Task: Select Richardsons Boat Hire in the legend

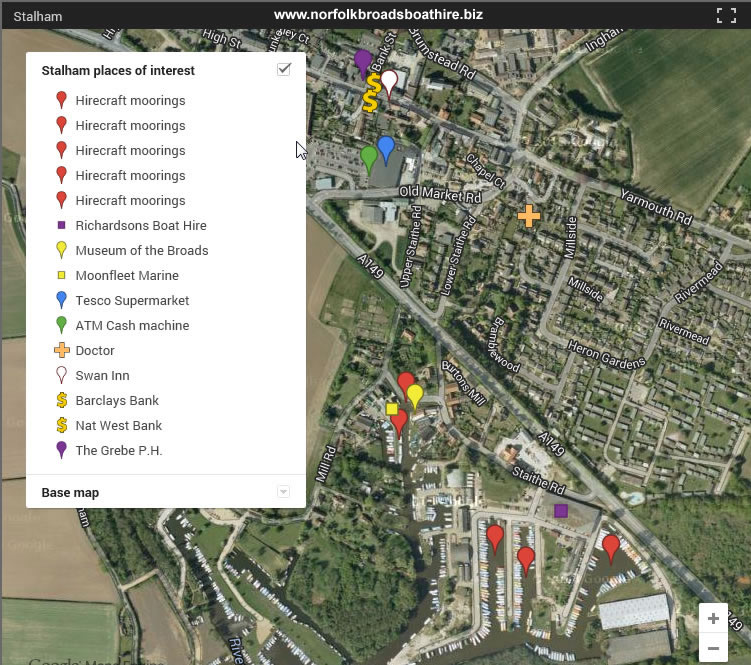Action: 140,226
